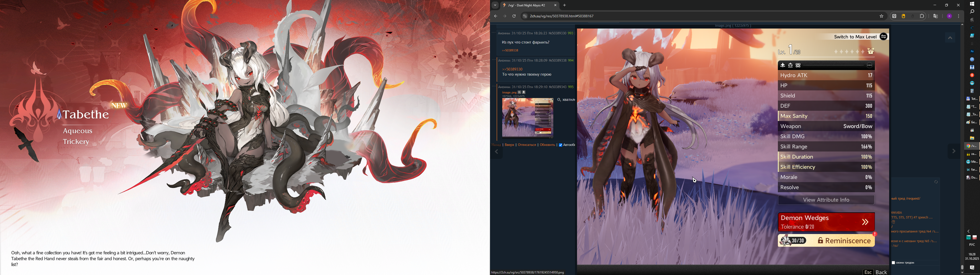980x275 pixels.
Task: Expand hidden system tray icons chevron
Action: 969,231
